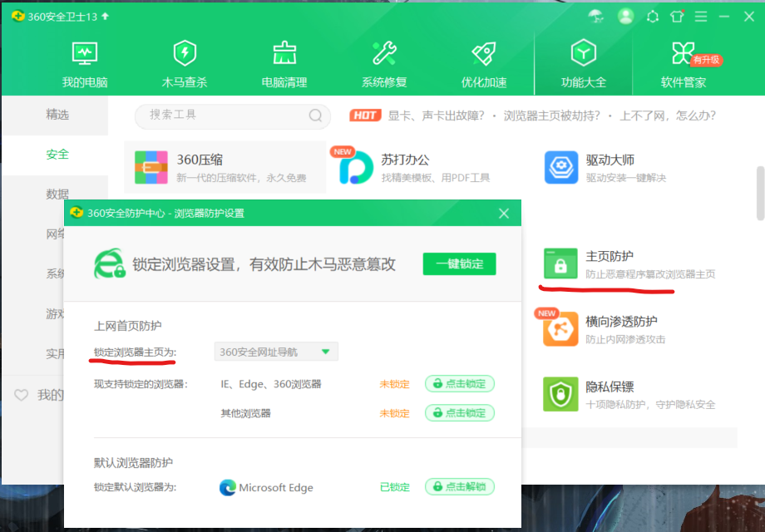The height and width of the screenshot is (532, 765).
Task: Open the 360安全网址导航 homepage dropdown
Action: [276, 352]
